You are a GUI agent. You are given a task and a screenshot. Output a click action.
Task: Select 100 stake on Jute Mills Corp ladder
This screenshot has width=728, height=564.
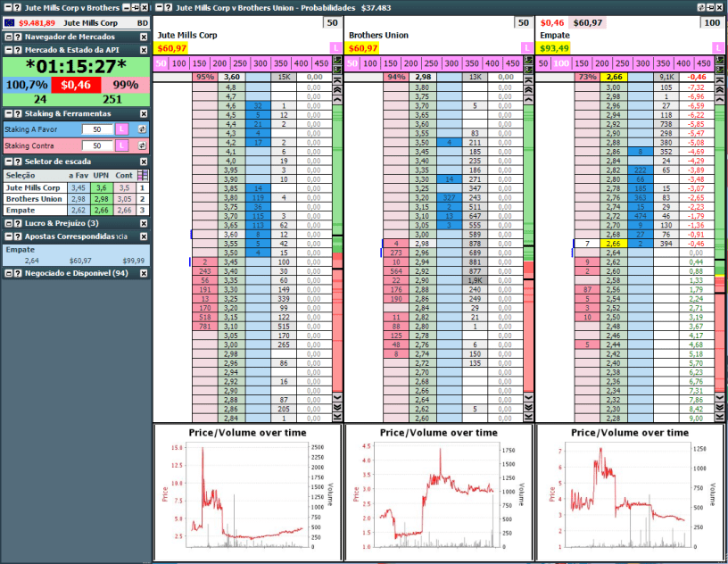tap(178, 63)
